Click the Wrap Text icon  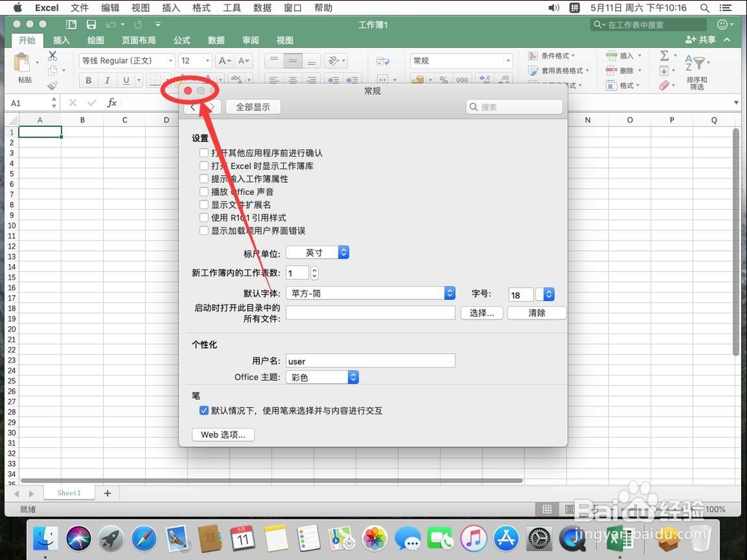pyautogui.click(x=383, y=61)
